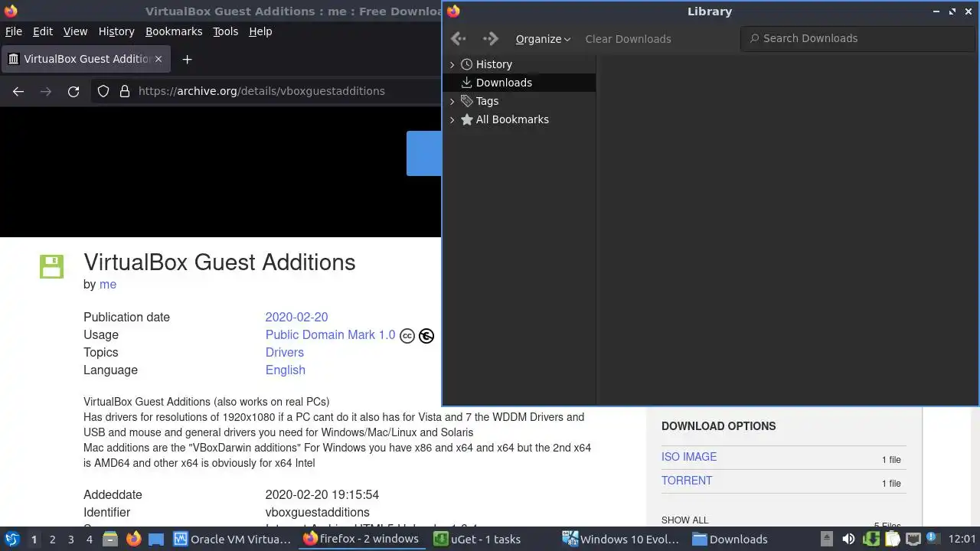The image size is (980, 551).
Task: Switch to Oracle VM VirtualBox taskbar window
Action: click(233, 539)
